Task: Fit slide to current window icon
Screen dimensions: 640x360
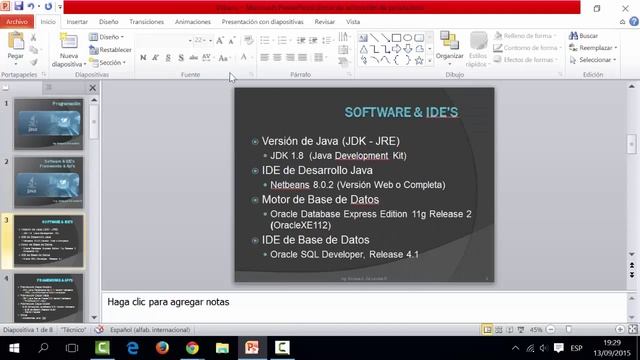Action: [x=633, y=329]
